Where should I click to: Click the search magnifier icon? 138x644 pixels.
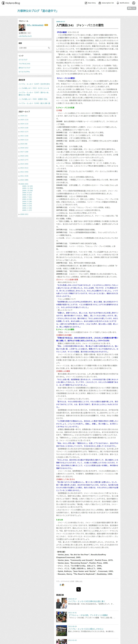pyautogui.click(x=49, y=48)
